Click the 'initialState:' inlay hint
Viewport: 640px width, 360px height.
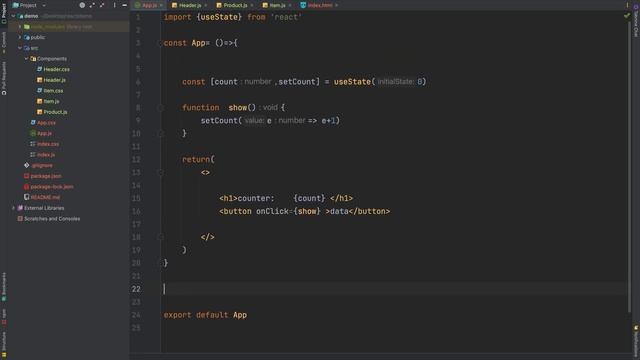(x=396, y=82)
